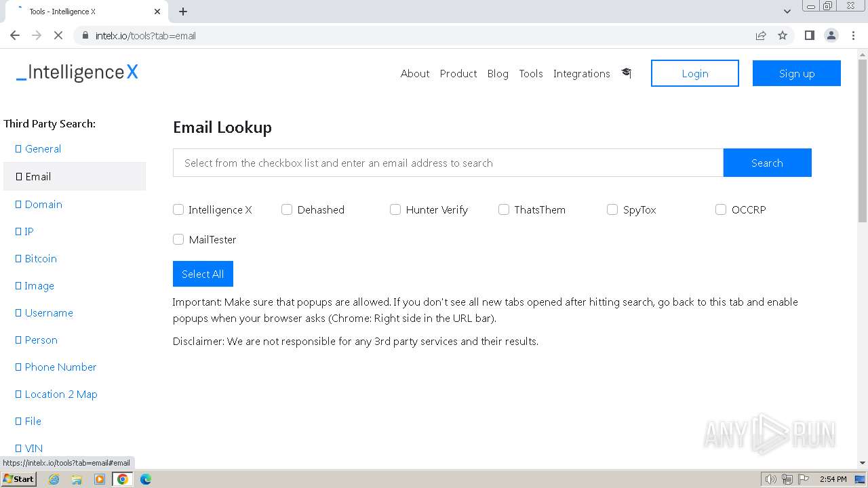868x488 pixels.
Task: Open the Tools nav item
Action: (x=531, y=73)
